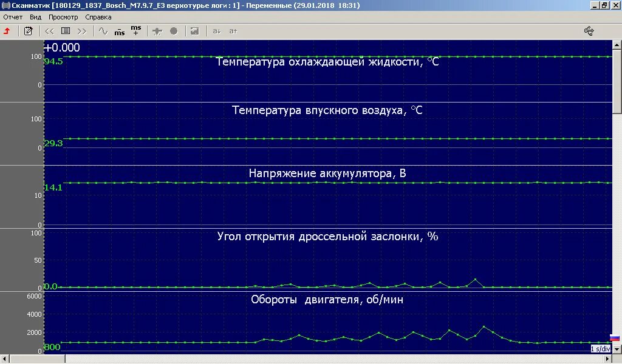The image size is (622, 364).
Task: Open the report notes icon
Action: point(29,30)
